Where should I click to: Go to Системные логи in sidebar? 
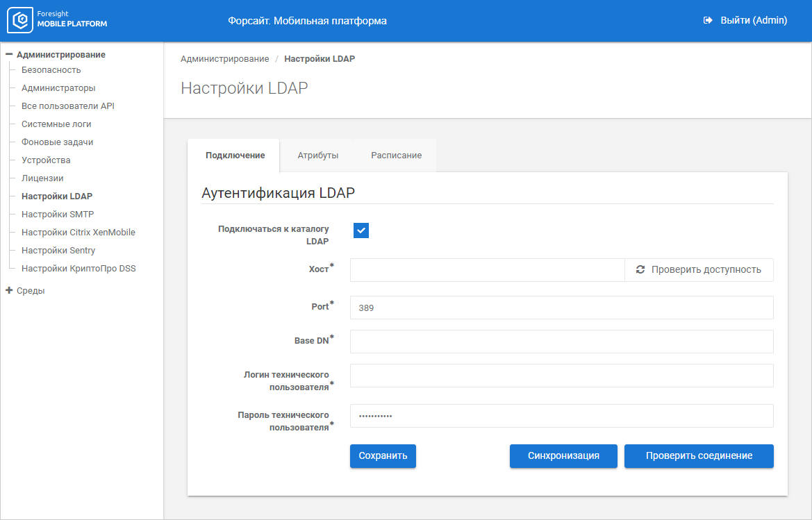click(x=56, y=124)
